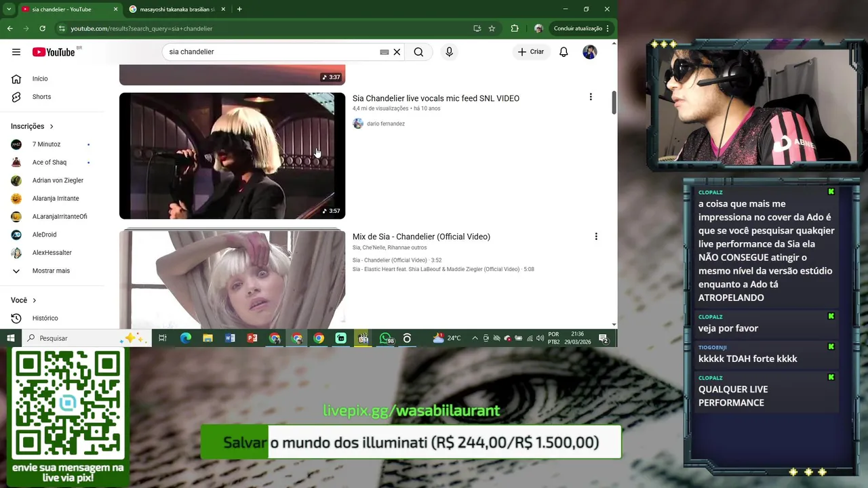Open the on-screen keyboard in search box

point(384,52)
